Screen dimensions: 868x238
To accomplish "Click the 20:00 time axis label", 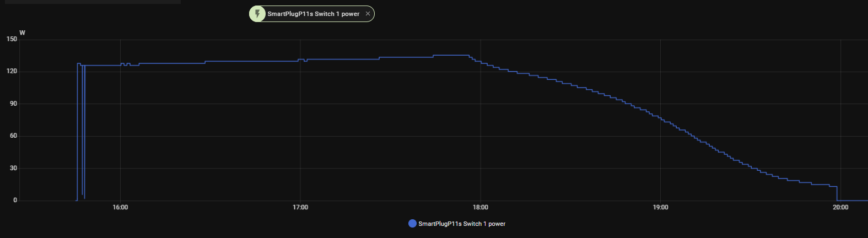I will (x=840, y=207).
